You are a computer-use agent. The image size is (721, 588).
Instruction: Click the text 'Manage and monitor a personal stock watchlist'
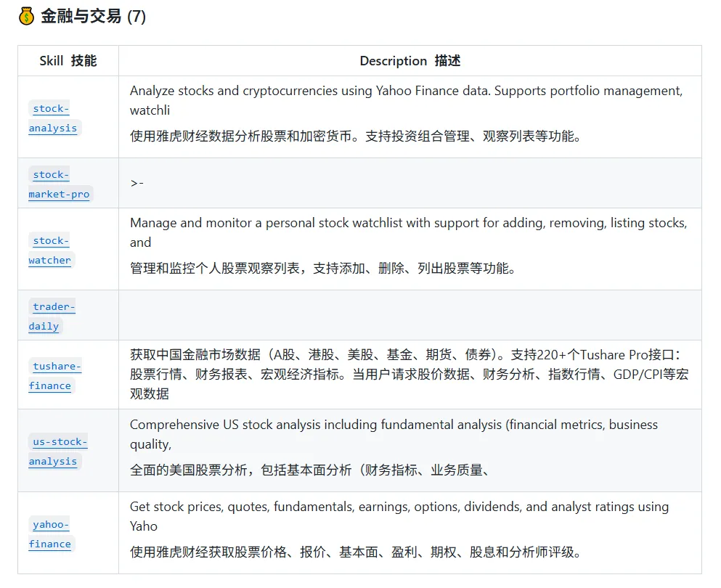[x=266, y=223]
